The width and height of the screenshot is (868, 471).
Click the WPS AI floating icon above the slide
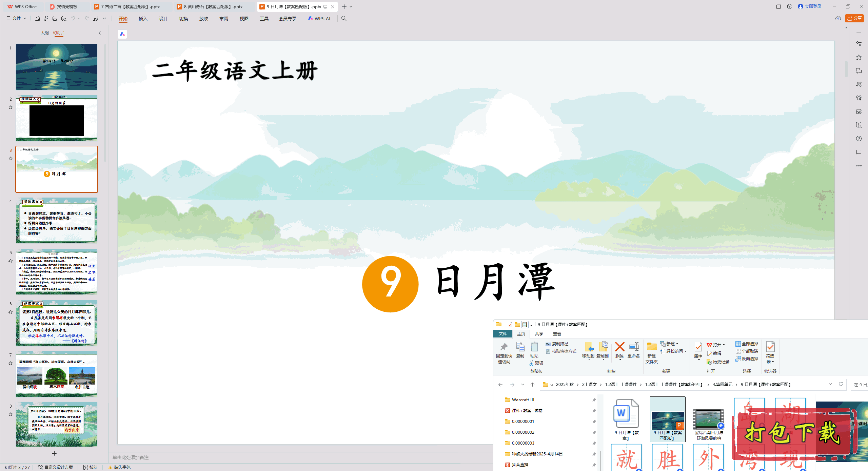122,34
